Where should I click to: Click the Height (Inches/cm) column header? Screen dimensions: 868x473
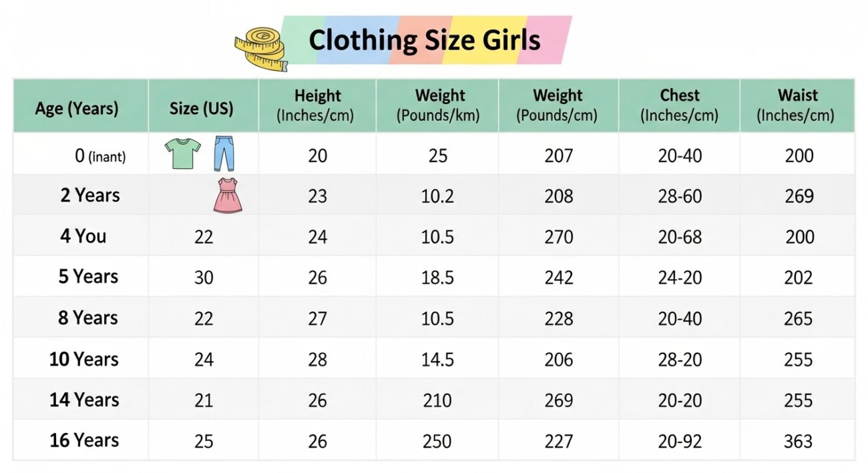(317, 105)
